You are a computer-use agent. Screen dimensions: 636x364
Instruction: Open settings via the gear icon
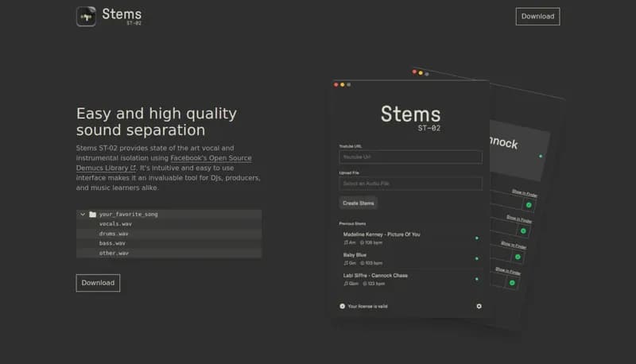point(479,306)
